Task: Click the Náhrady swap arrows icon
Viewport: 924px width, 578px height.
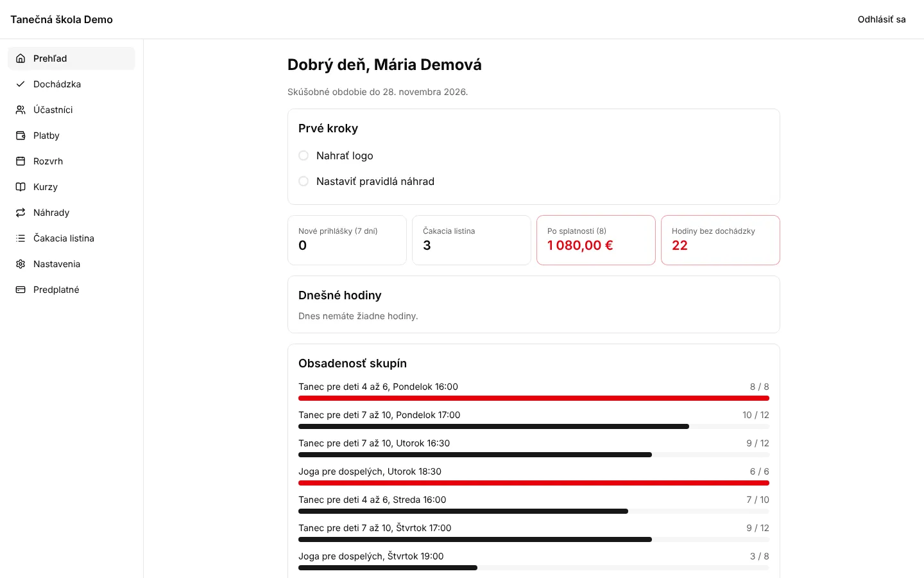Action: (21, 213)
